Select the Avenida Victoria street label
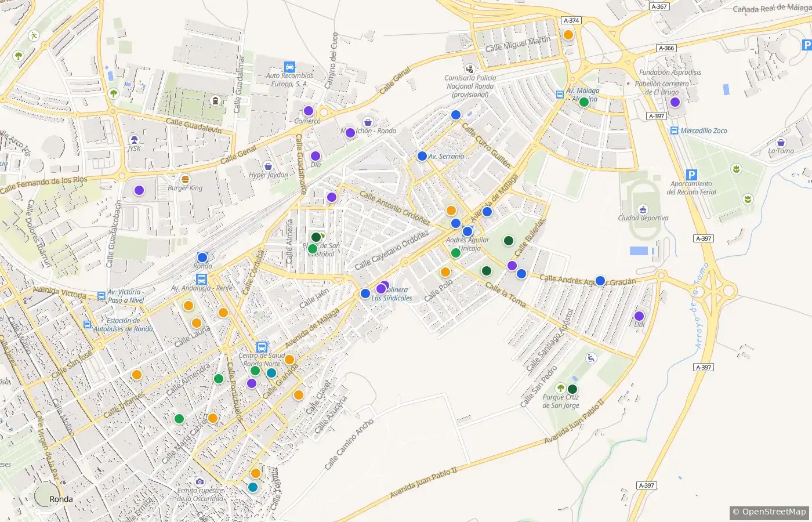The width and height of the screenshot is (812, 522). point(59,292)
